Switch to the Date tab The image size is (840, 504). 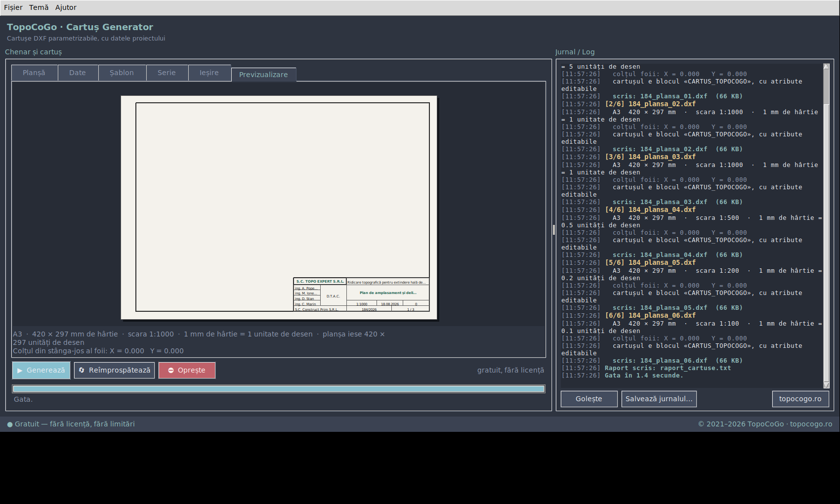coord(78,73)
